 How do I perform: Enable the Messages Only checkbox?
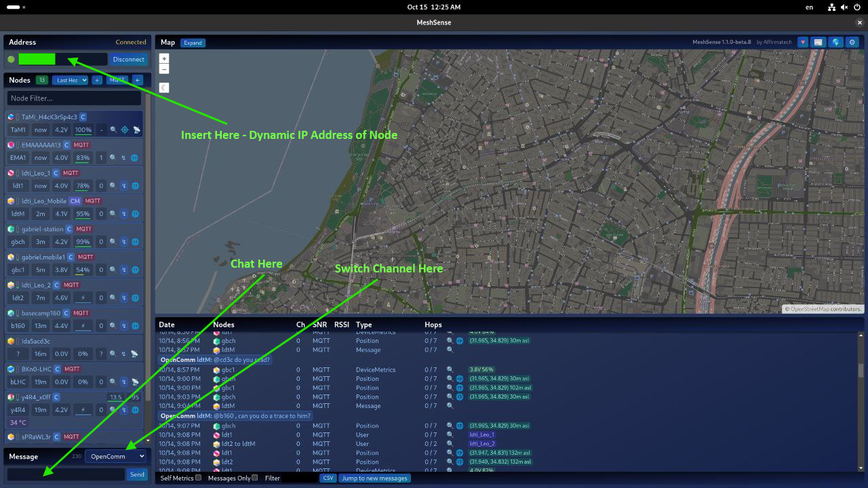(254, 478)
